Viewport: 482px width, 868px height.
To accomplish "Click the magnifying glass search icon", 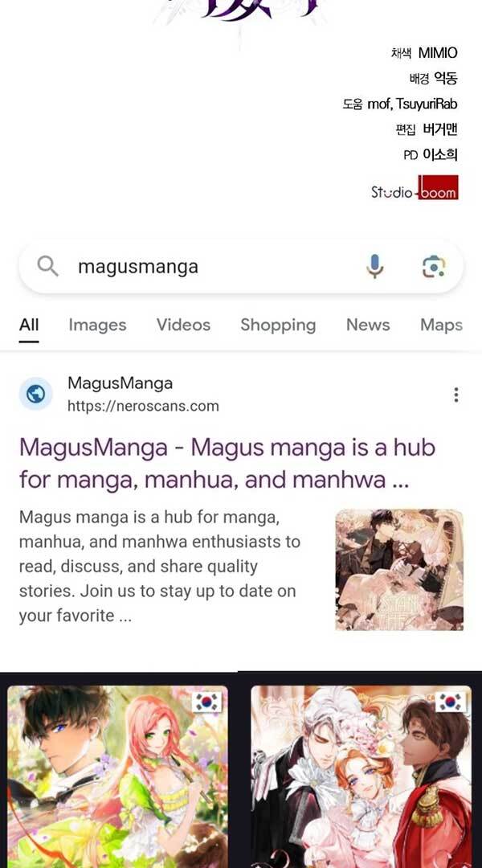I will click(47, 266).
